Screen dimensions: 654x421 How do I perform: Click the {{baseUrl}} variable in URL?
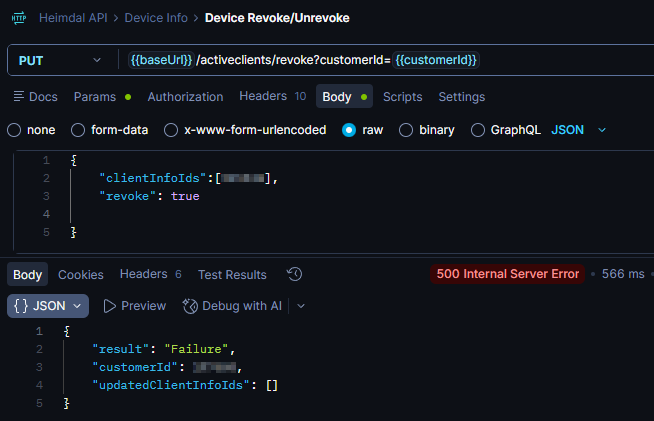click(x=161, y=60)
